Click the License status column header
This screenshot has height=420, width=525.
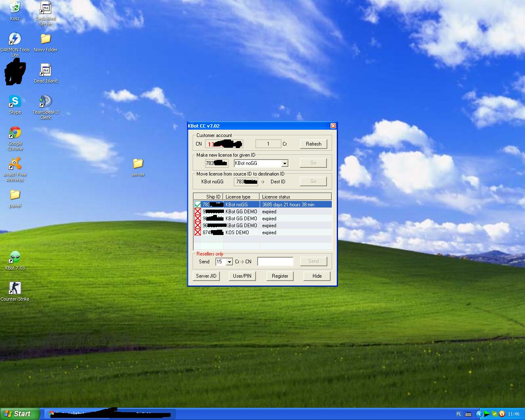[x=295, y=196]
